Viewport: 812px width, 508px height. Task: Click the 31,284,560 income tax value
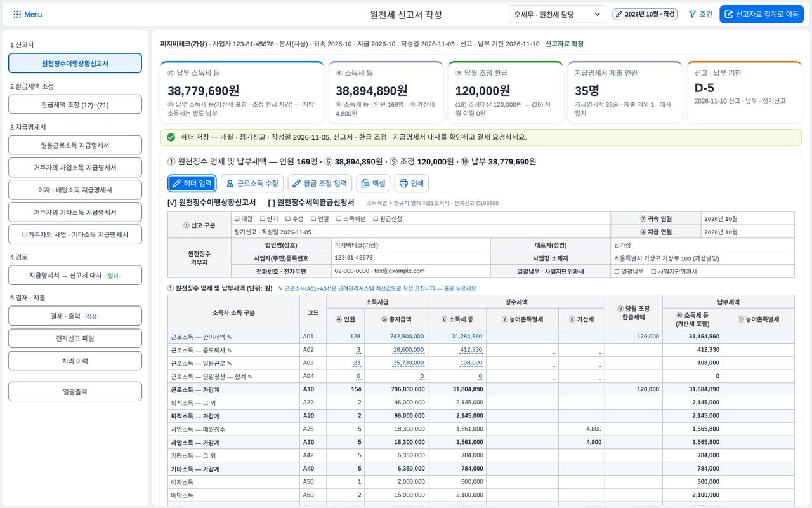click(x=467, y=337)
